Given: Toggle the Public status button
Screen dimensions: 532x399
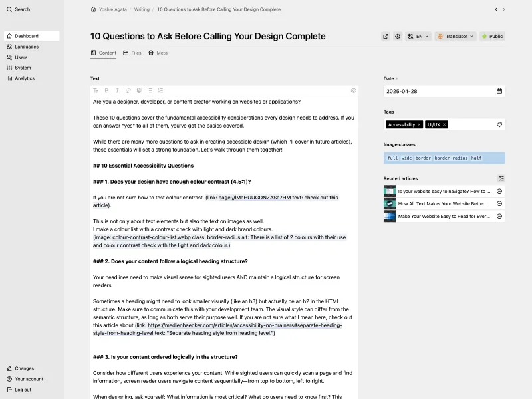Looking at the screenshot, I should (492, 37).
